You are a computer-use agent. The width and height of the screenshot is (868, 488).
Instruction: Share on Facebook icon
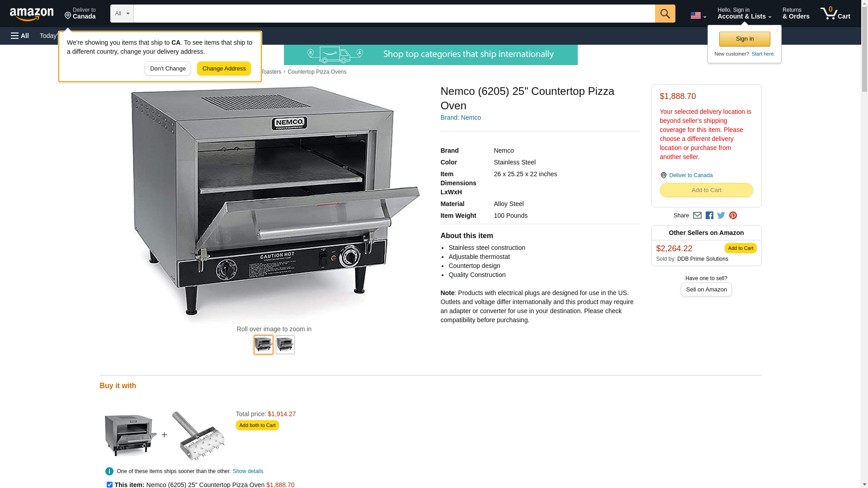point(709,216)
